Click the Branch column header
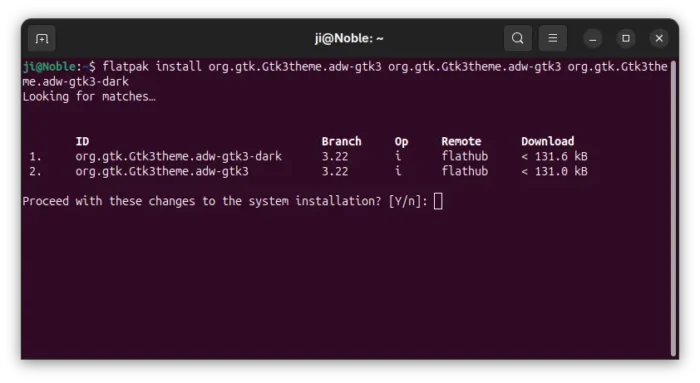700x383 pixels. (342, 142)
